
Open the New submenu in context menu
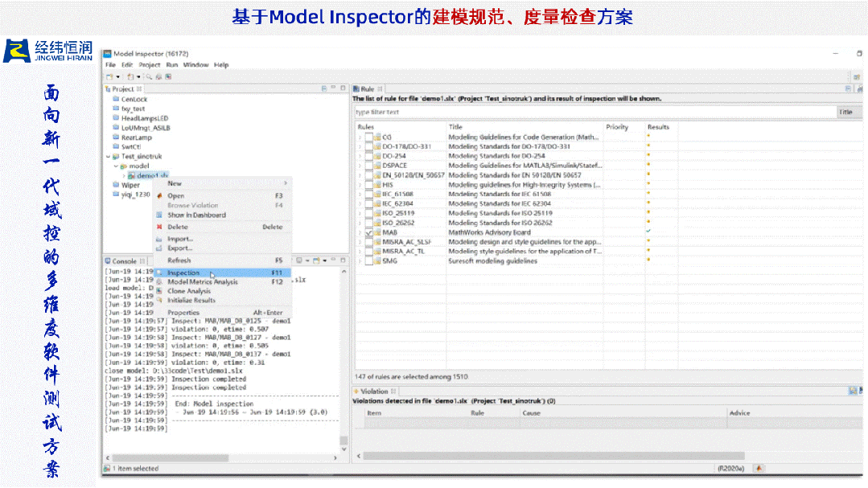[222, 183]
